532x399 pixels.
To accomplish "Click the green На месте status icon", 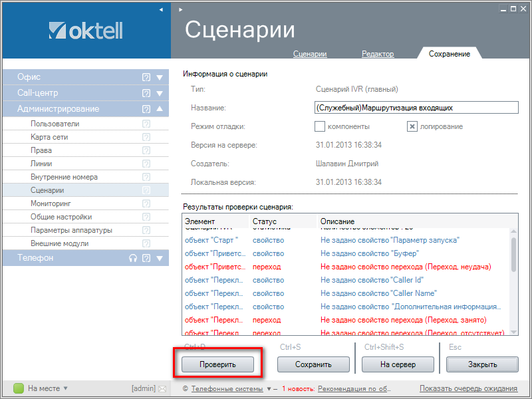I will tap(19, 388).
